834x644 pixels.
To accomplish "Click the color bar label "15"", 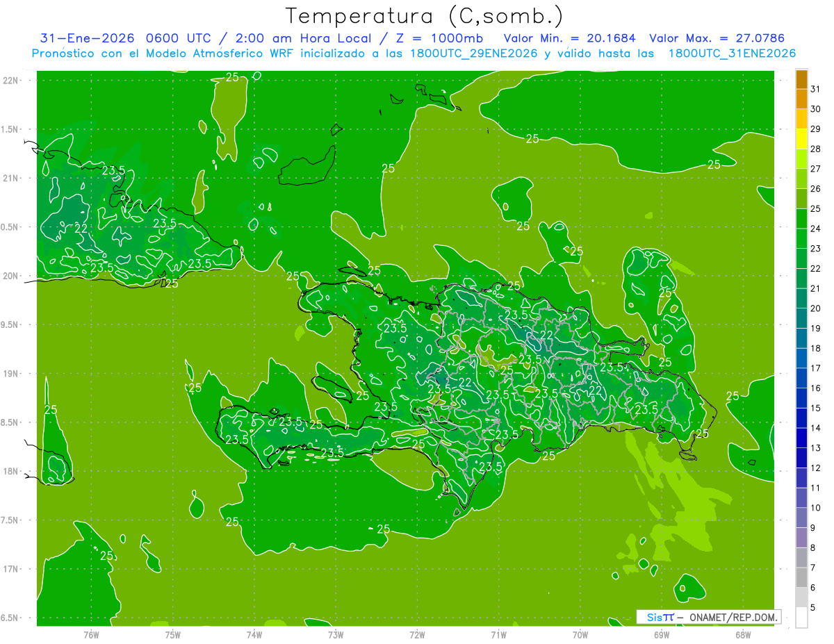I will click(x=815, y=408).
